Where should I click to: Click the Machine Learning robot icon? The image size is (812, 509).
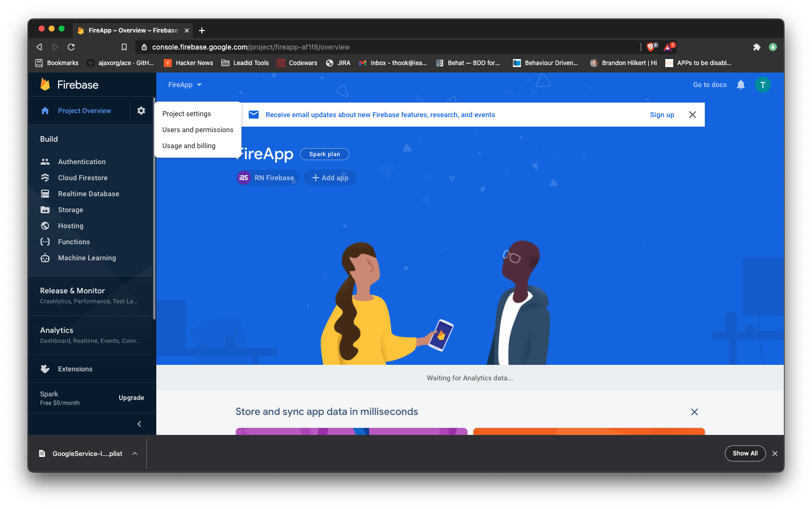pyautogui.click(x=45, y=258)
